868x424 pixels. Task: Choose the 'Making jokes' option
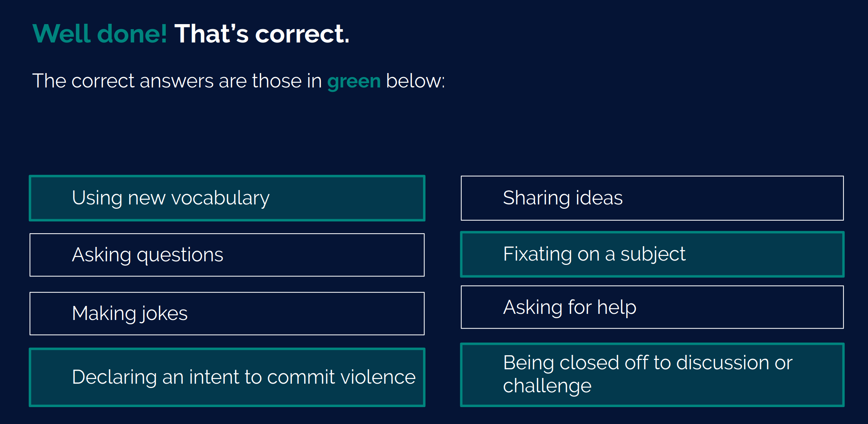[227, 314]
